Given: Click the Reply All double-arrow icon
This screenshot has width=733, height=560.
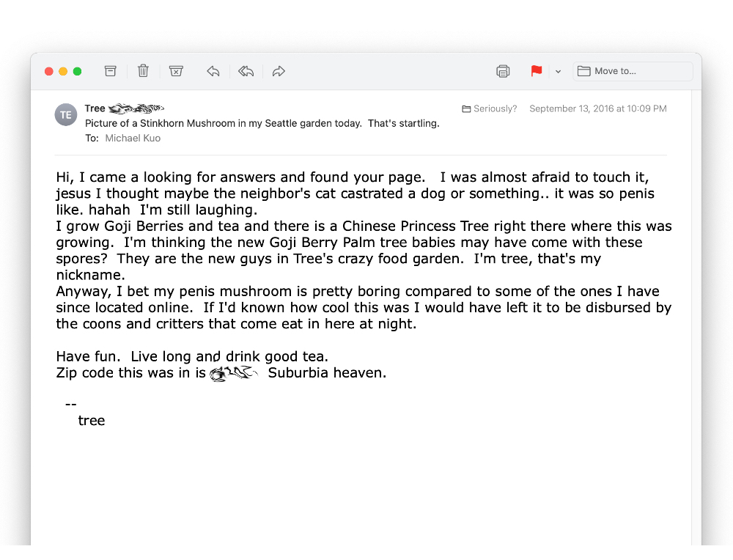Looking at the screenshot, I should point(246,71).
